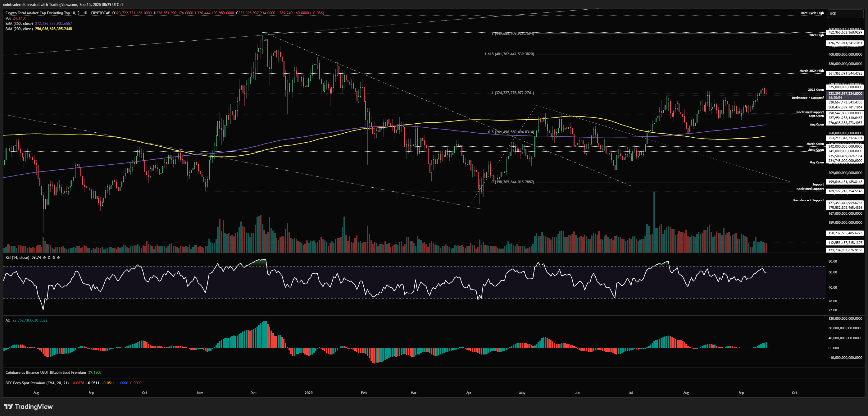
Task: Click the Fib '0 (198,765,844,015.7887)' label
Action: coord(512,182)
